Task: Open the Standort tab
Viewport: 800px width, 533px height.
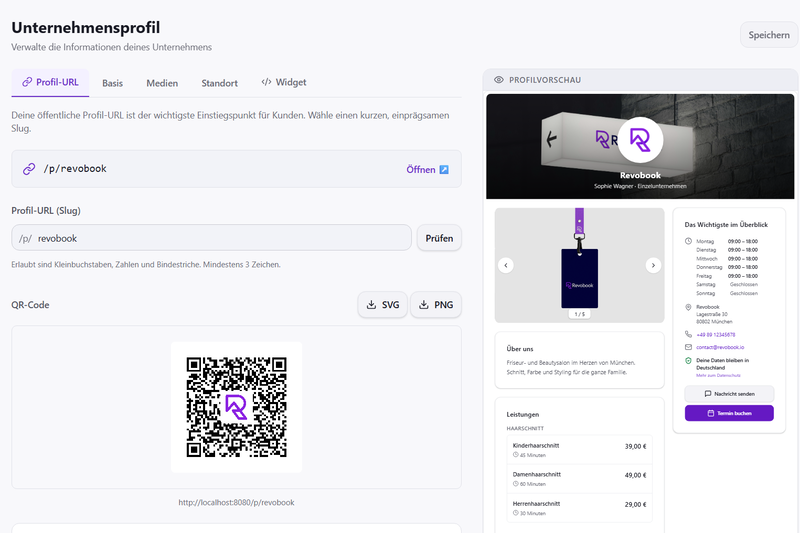Action: (x=219, y=83)
